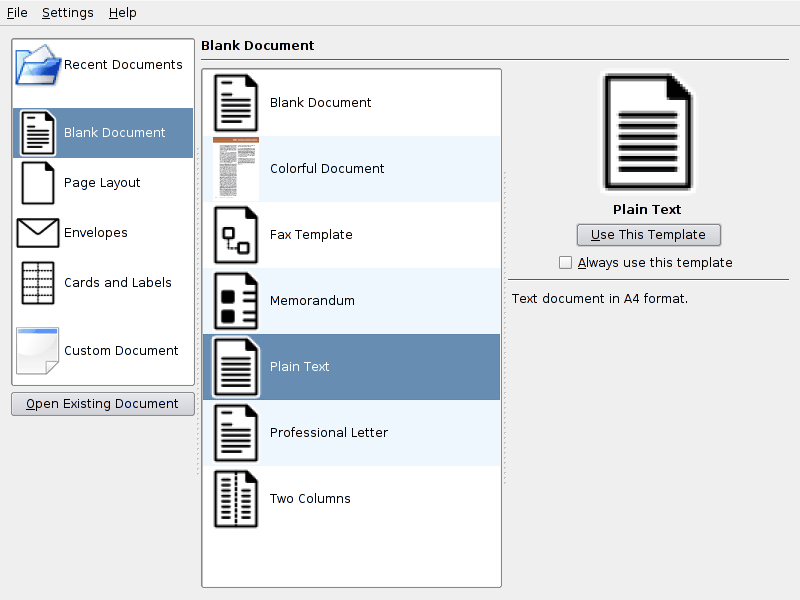This screenshot has width=800, height=600.
Task: Click the Use This Template button
Action: (648, 235)
